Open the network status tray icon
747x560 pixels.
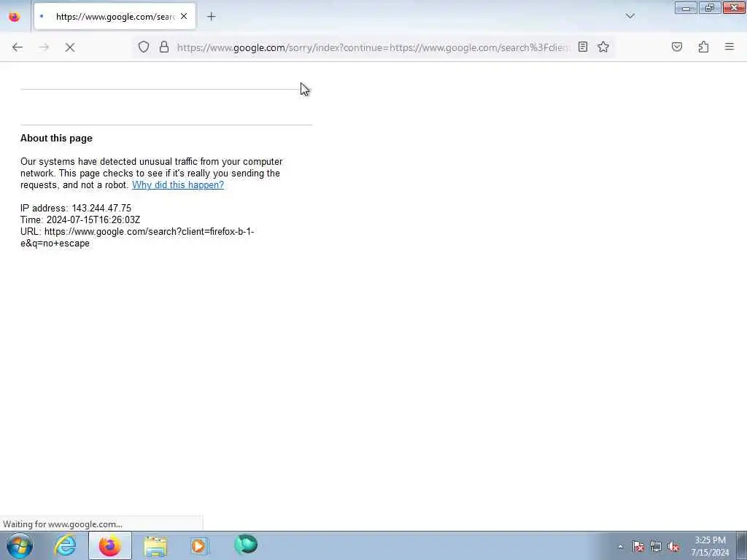pyautogui.click(x=656, y=547)
